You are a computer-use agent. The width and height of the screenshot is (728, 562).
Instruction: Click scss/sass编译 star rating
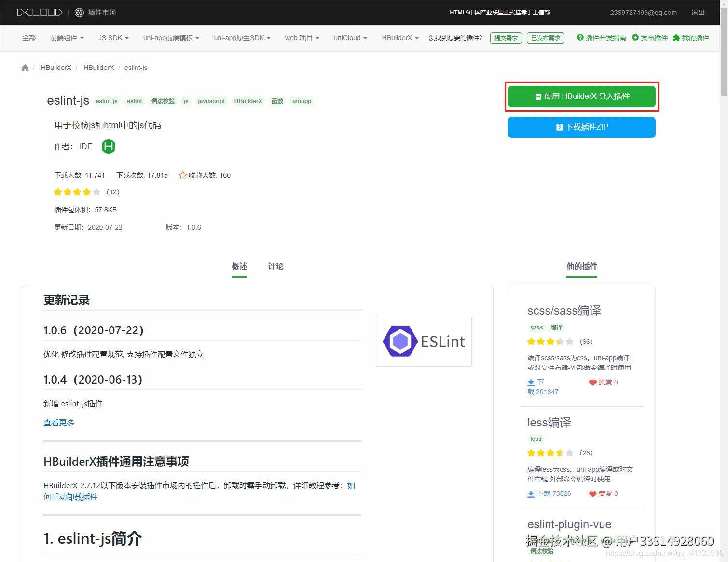click(550, 342)
